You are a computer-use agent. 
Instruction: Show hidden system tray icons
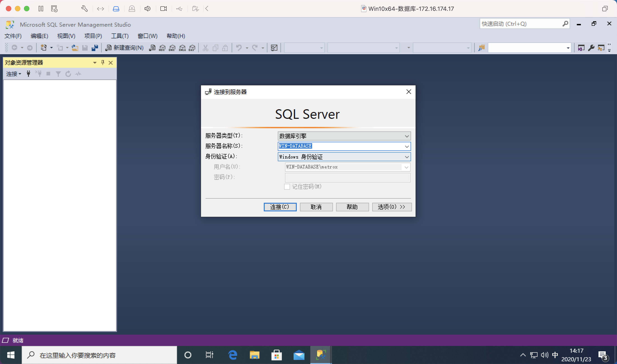523,355
